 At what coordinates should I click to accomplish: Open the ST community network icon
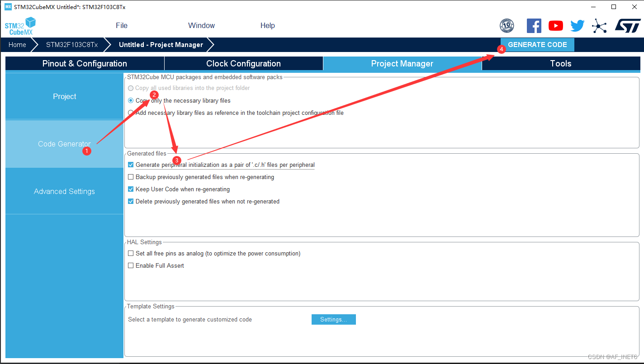(x=599, y=26)
